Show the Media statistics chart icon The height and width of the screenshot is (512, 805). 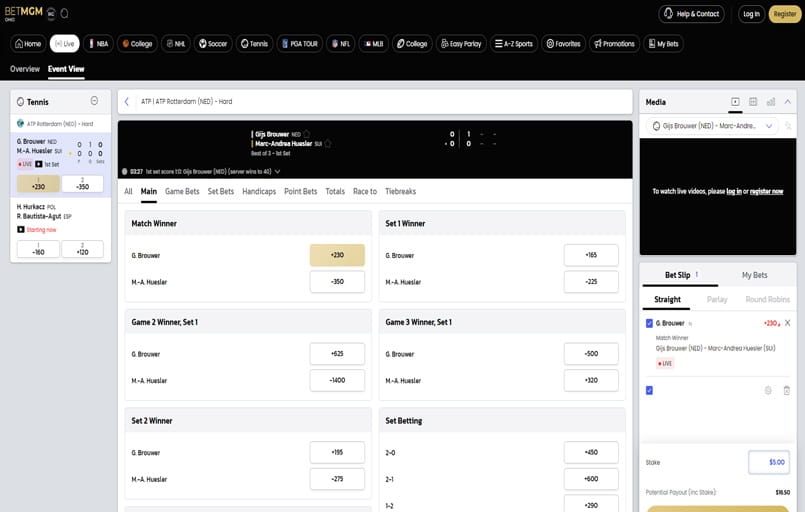771,102
